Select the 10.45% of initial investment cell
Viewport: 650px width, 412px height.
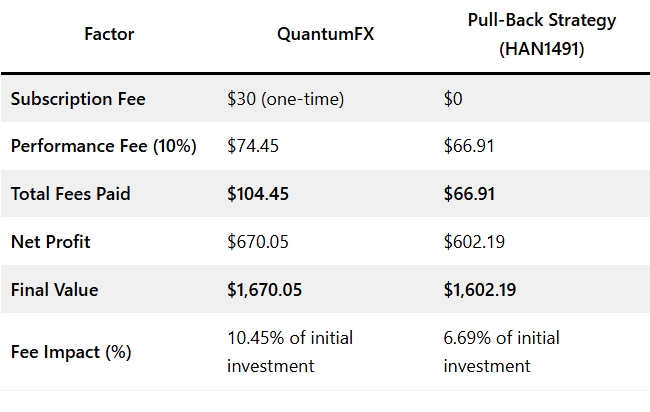(289, 351)
